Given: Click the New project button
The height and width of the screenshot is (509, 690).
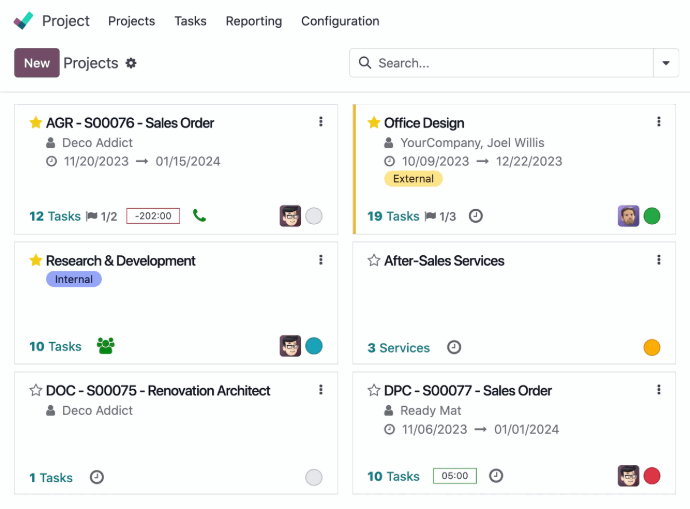Looking at the screenshot, I should [x=37, y=63].
